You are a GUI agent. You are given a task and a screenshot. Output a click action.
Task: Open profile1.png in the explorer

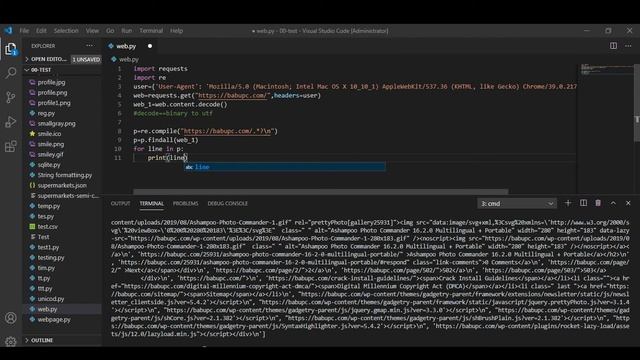pos(54,103)
